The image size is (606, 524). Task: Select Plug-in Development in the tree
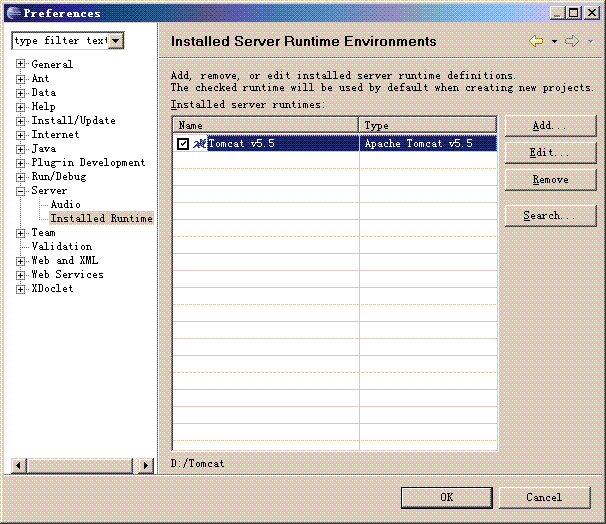tap(88, 163)
